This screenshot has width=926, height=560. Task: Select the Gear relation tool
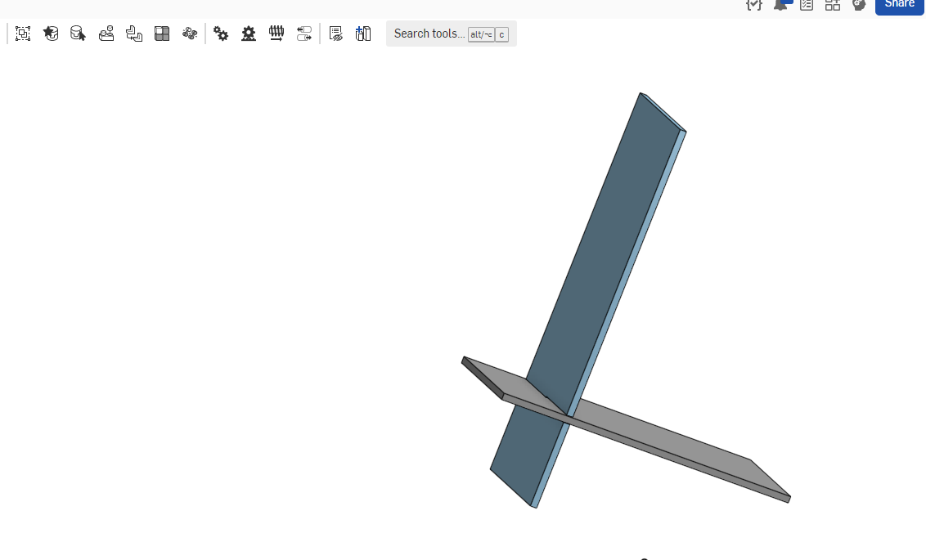[x=221, y=34]
